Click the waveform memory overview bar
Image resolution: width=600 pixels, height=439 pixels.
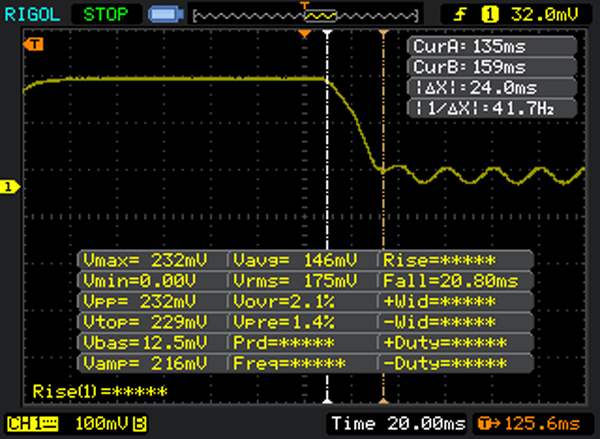click(x=309, y=15)
